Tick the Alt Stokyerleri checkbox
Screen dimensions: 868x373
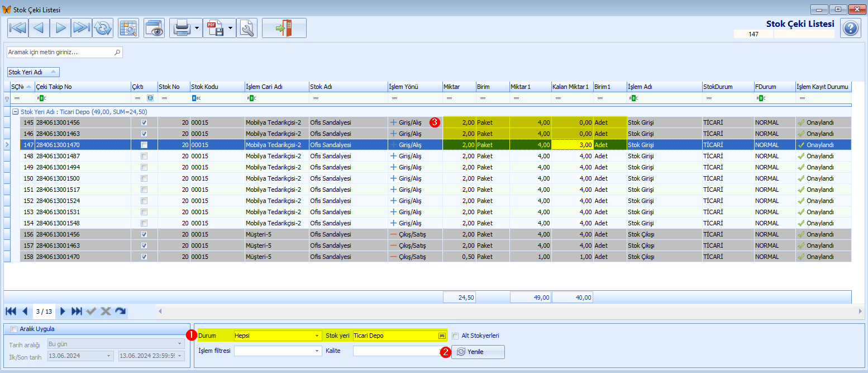(x=456, y=336)
